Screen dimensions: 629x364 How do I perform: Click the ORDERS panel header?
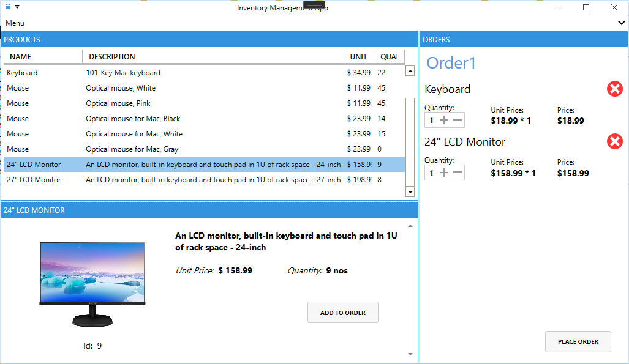coord(437,39)
